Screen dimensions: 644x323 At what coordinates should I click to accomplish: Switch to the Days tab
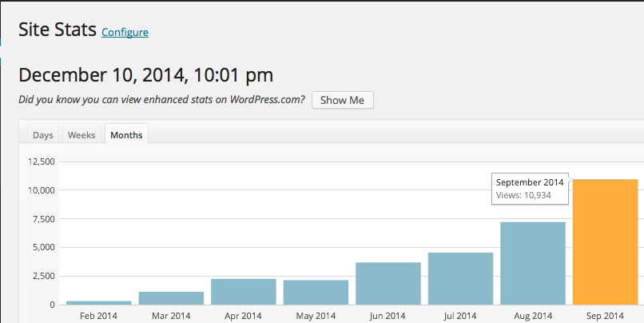pos(43,135)
